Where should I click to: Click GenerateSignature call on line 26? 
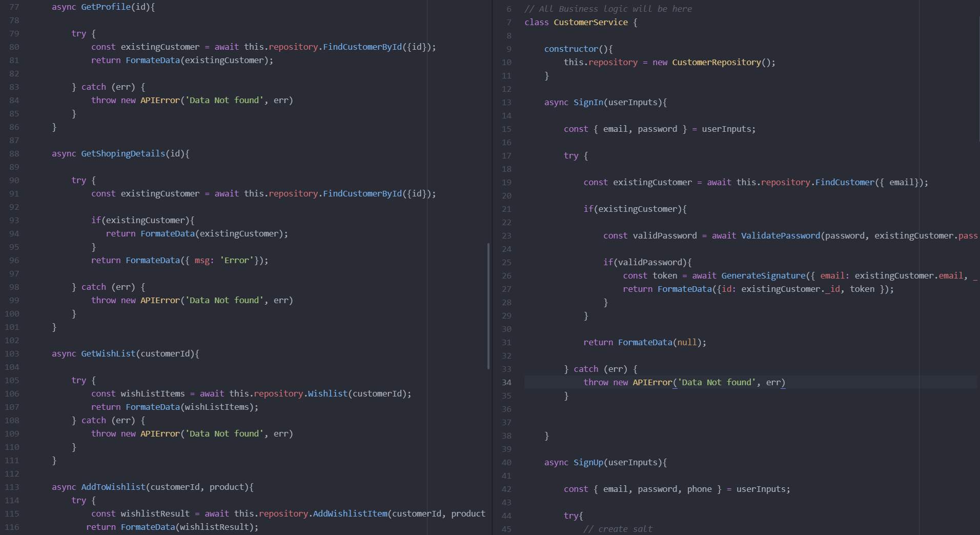click(x=764, y=275)
